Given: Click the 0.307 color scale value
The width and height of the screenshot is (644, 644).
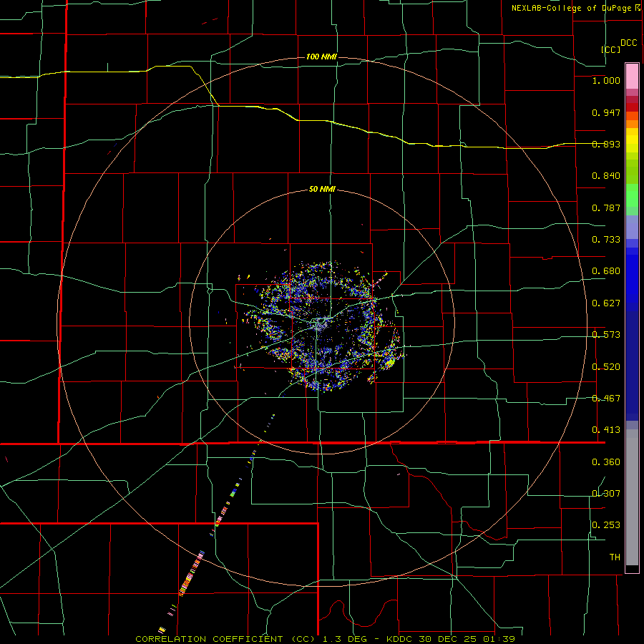Looking at the screenshot, I should coord(606,493).
